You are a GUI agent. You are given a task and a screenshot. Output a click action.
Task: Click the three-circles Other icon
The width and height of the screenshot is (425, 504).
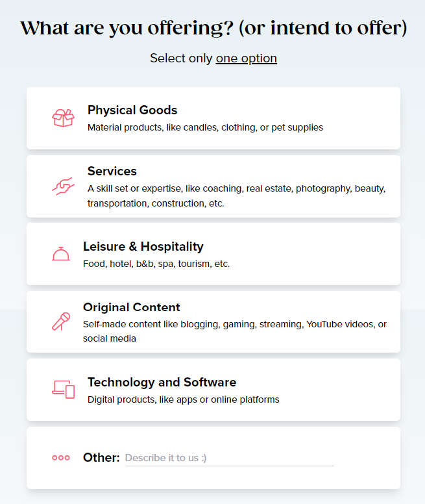coord(61,458)
